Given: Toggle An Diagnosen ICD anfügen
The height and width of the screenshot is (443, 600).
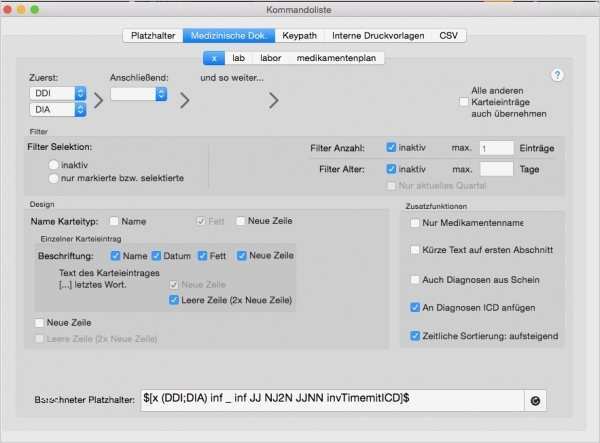Looking at the screenshot, I should (415, 307).
